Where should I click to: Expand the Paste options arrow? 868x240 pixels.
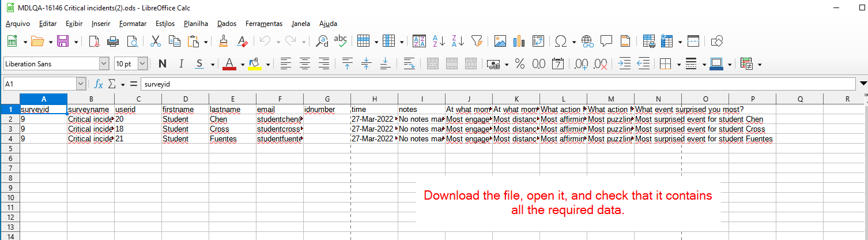pos(205,42)
